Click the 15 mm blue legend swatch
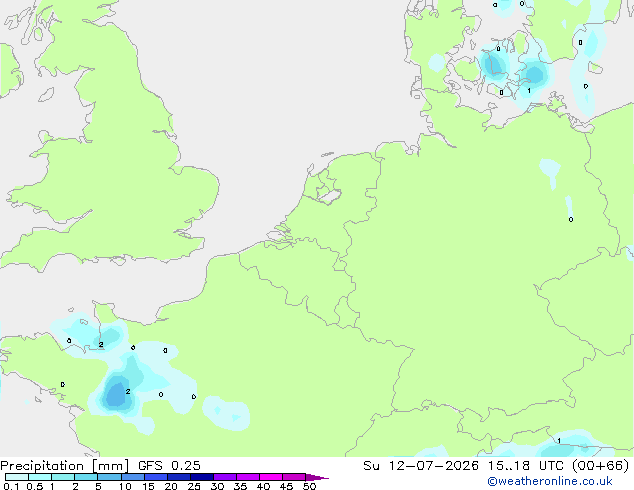Viewport: 634px width, 490px height. [156, 477]
